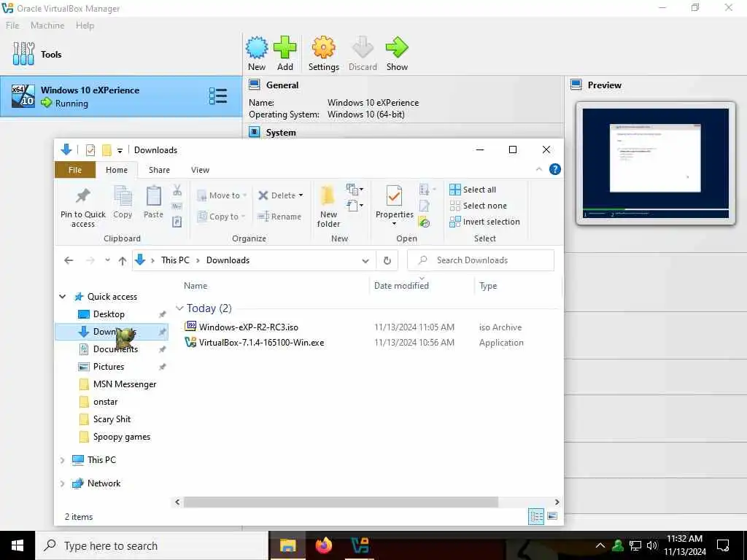
Task: Open the machine list menu icon for Windows 10 eXPerience
Action: coord(218,96)
